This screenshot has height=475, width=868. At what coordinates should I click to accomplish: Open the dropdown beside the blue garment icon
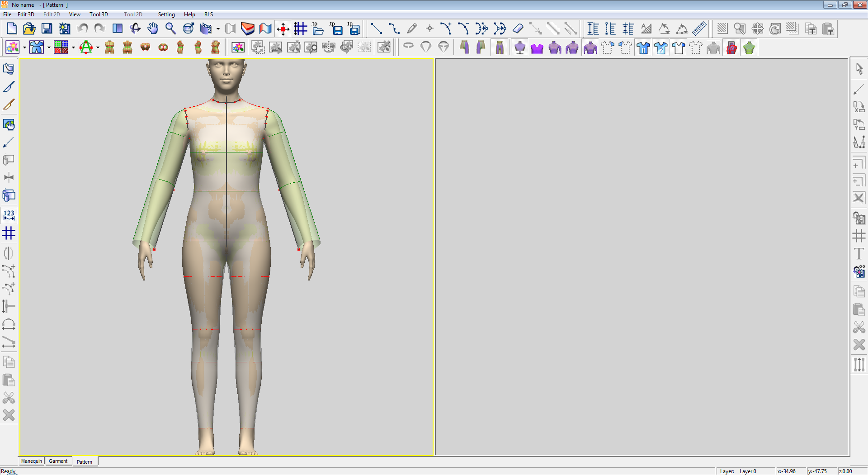tap(49, 47)
